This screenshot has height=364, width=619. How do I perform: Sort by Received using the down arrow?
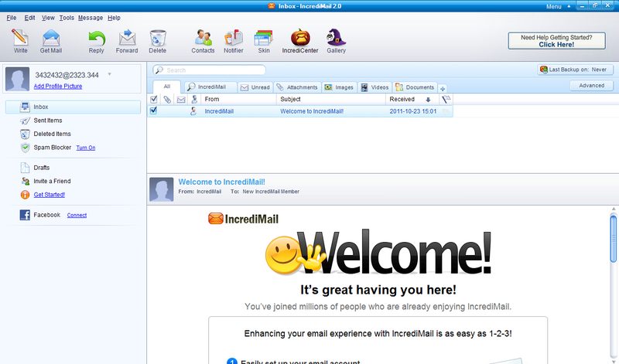(x=428, y=100)
